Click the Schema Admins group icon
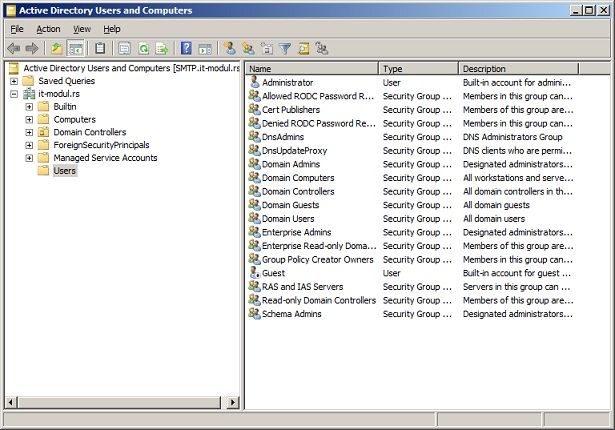615x430 pixels. tap(255, 313)
